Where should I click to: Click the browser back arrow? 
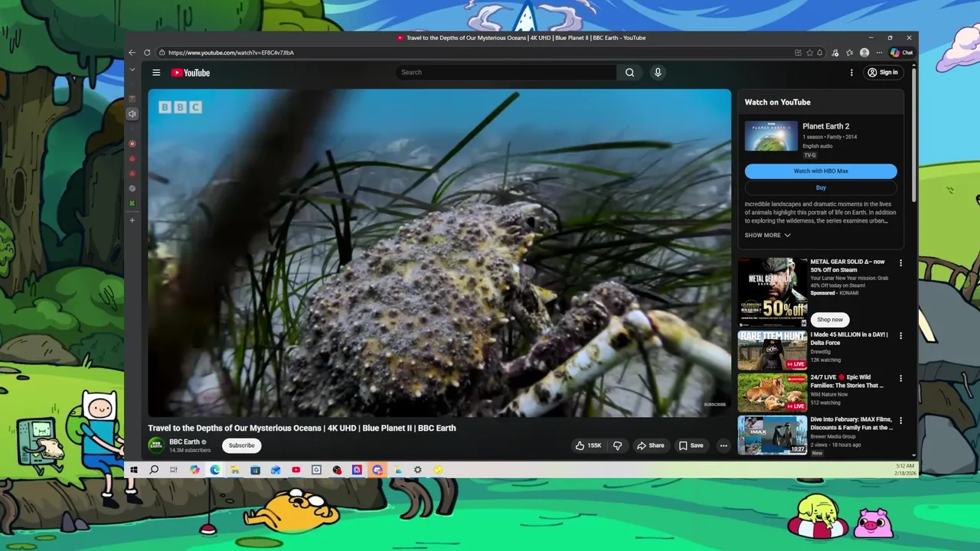(x=132, y=53)
